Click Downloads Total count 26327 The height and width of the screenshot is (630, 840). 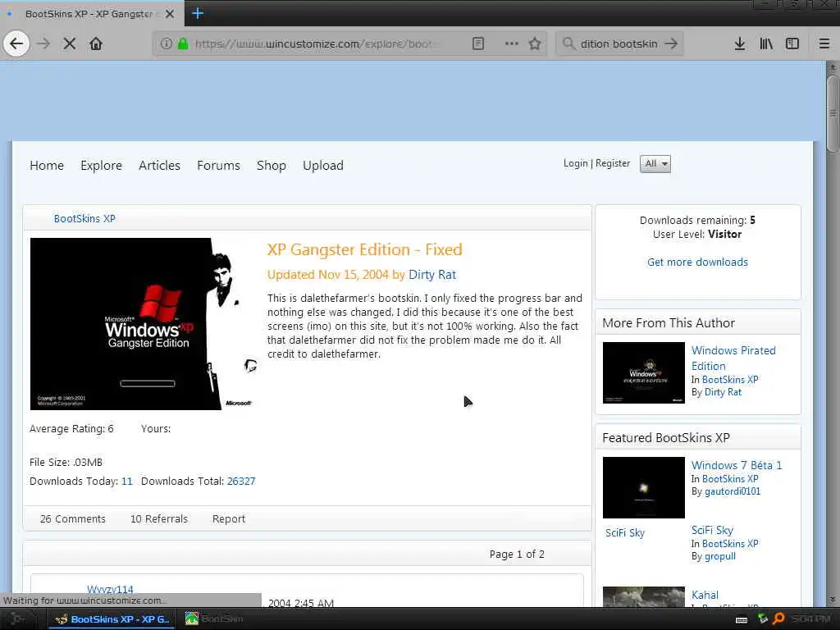click(241, 481)
